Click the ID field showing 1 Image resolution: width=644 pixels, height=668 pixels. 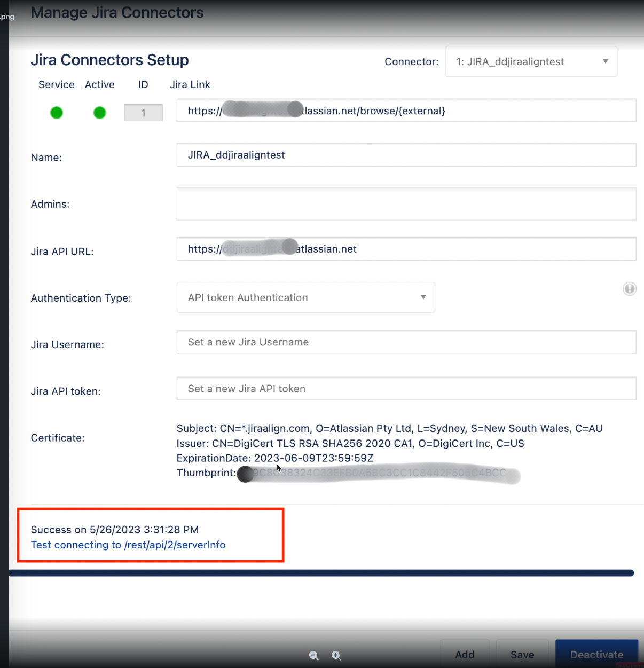click(x=143, y=113)
